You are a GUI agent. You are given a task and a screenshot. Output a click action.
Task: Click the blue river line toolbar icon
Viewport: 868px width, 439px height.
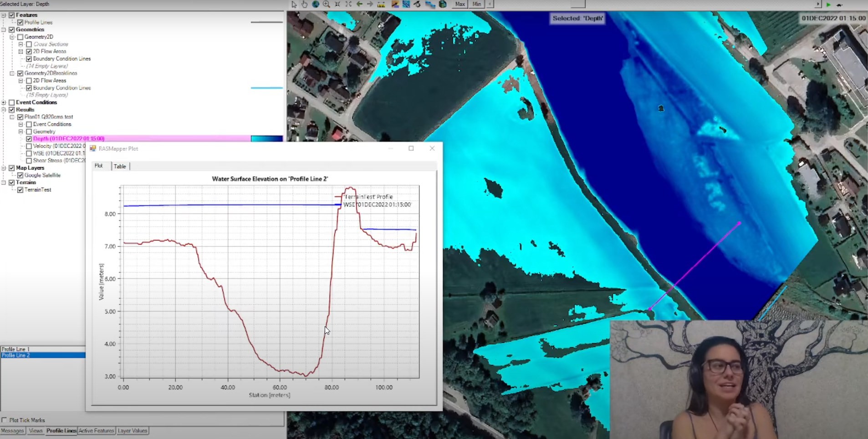point(430,4)
